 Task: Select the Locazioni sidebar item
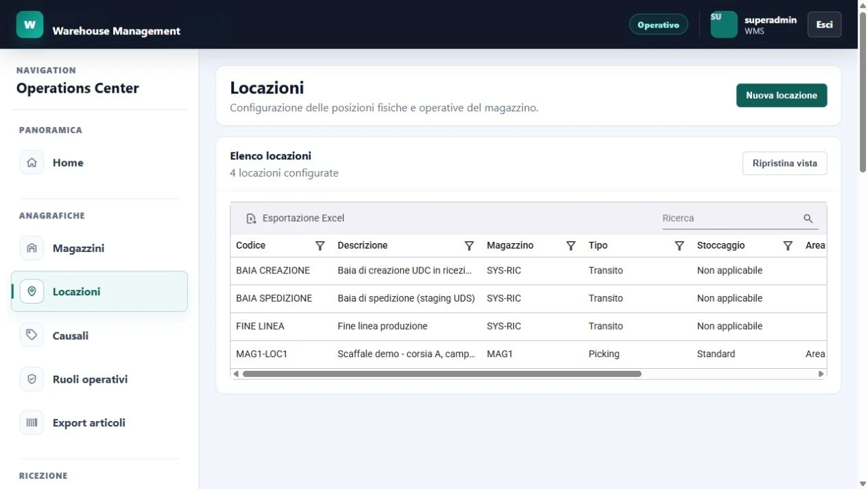(x=99, y=291)
